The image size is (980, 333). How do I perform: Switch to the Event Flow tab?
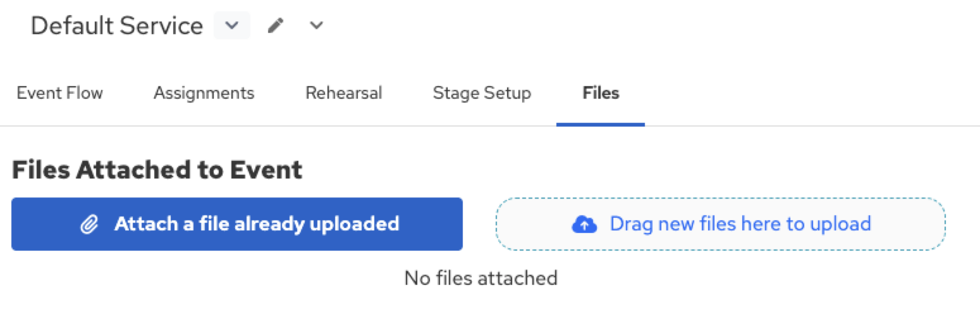tap(59, 93)
